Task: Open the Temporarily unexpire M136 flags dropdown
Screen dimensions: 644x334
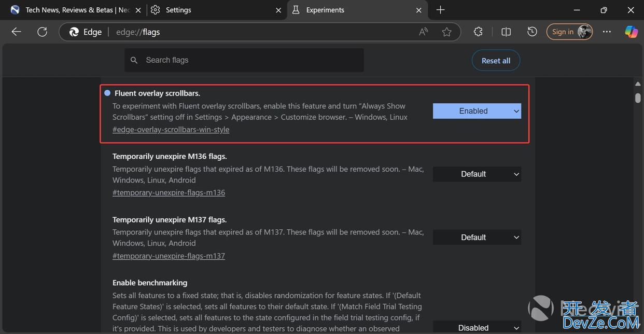Action: (477, 174)
